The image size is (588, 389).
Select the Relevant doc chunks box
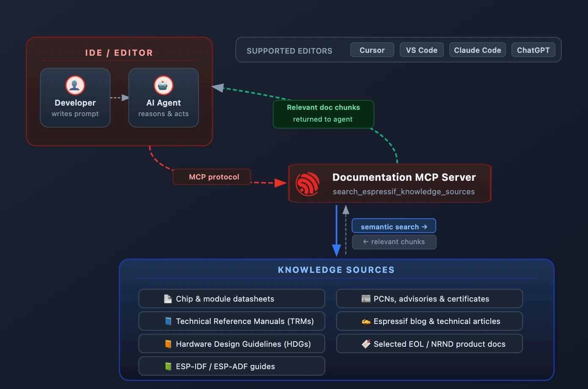coord(323,114)
